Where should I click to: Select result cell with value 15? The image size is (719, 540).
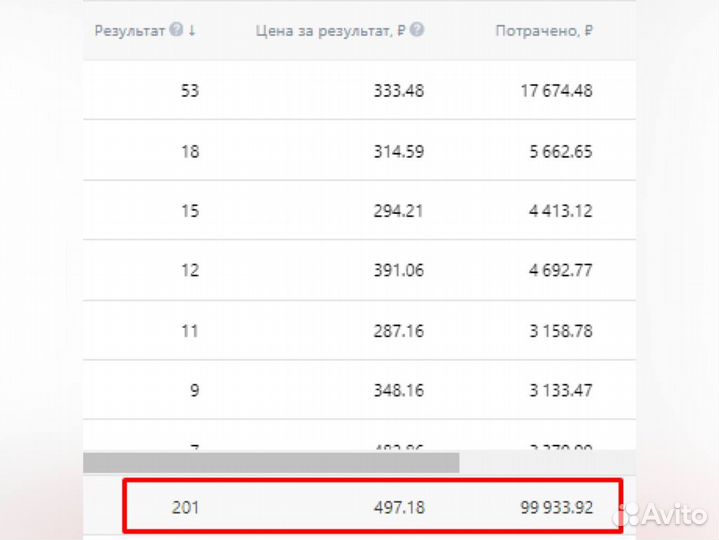point(190,211)
